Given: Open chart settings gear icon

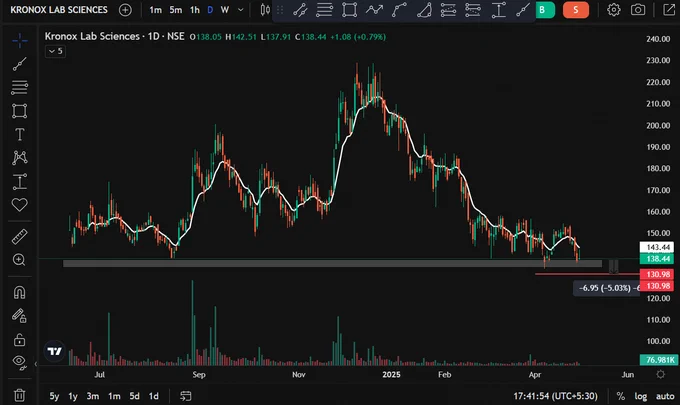Looking at the screenshot, I should coord(613,10).
